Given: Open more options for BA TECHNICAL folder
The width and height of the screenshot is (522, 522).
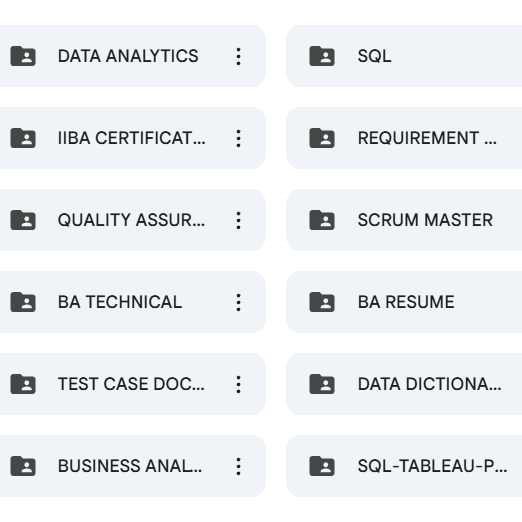Looking at the screenshot, I should (x=238, y=302).
